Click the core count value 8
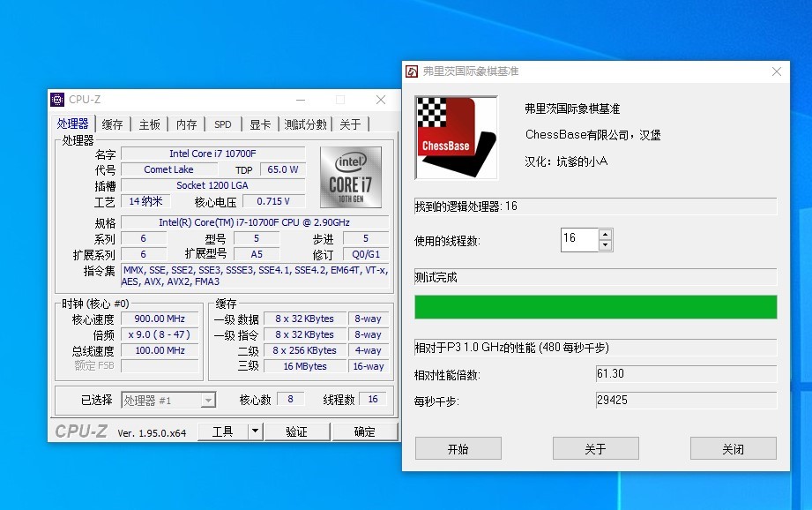The width and height of the screenshot is (812, 510). (x=291, y=399)
